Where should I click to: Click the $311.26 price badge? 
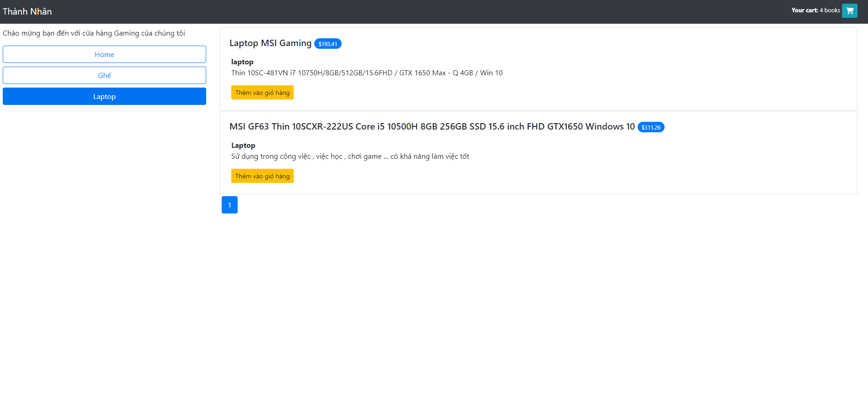pos(651,127)
